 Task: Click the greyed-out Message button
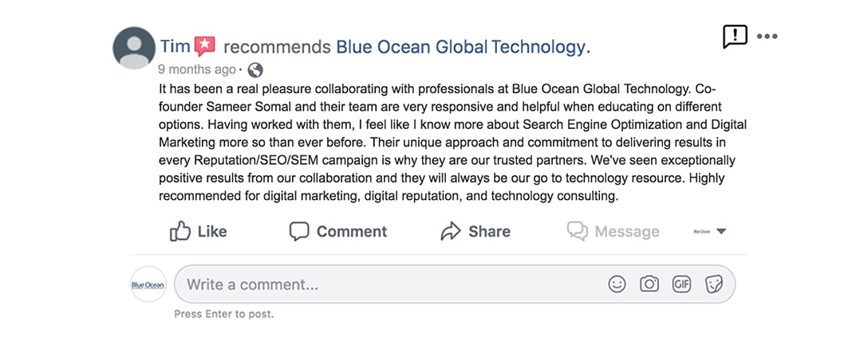coord(614,231)
